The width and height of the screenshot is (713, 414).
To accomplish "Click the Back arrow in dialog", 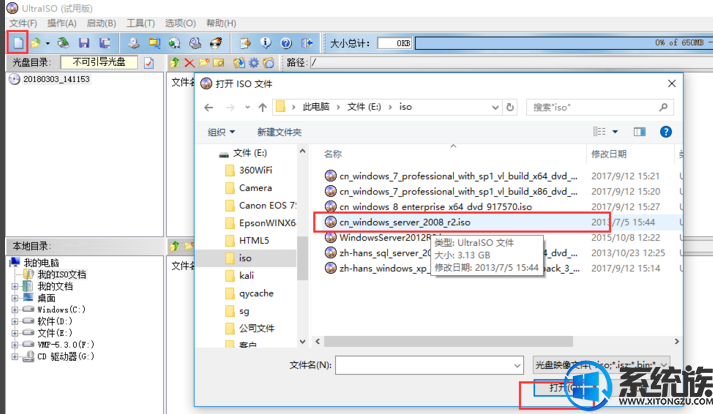I will pyautogui.click(x=209, y=107).
